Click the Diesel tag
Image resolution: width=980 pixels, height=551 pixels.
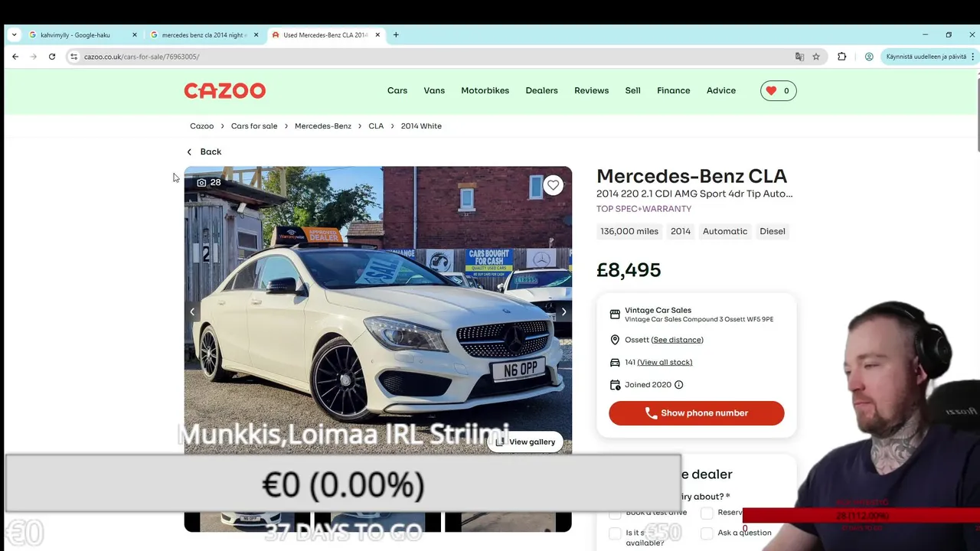(x=773, y=231)
